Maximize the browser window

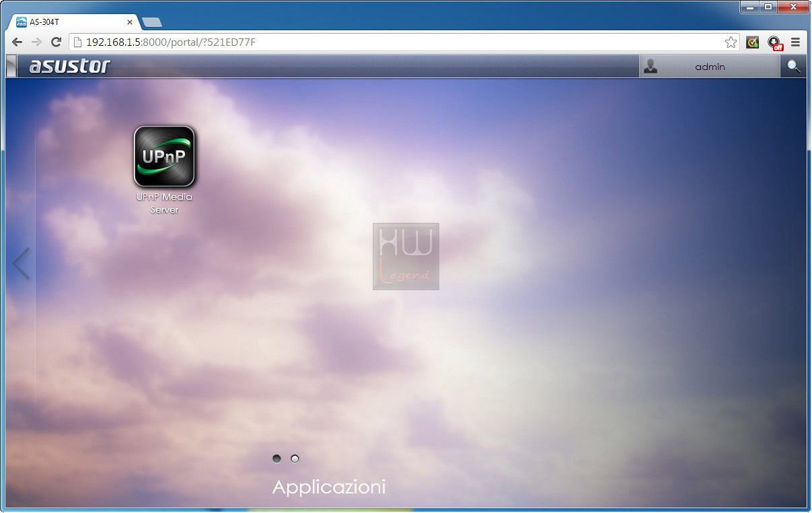[x=768, y=7]
